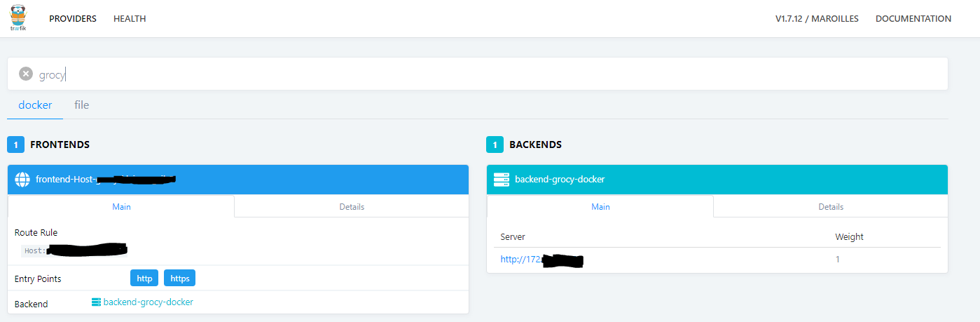Click the backends count badge

click(x=495, y=145)
